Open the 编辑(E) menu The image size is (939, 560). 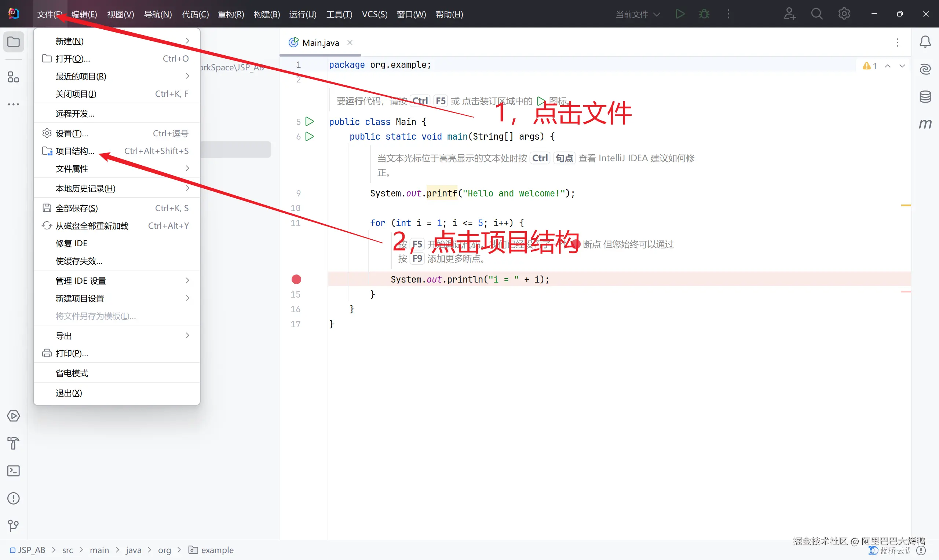coord(84,14)
